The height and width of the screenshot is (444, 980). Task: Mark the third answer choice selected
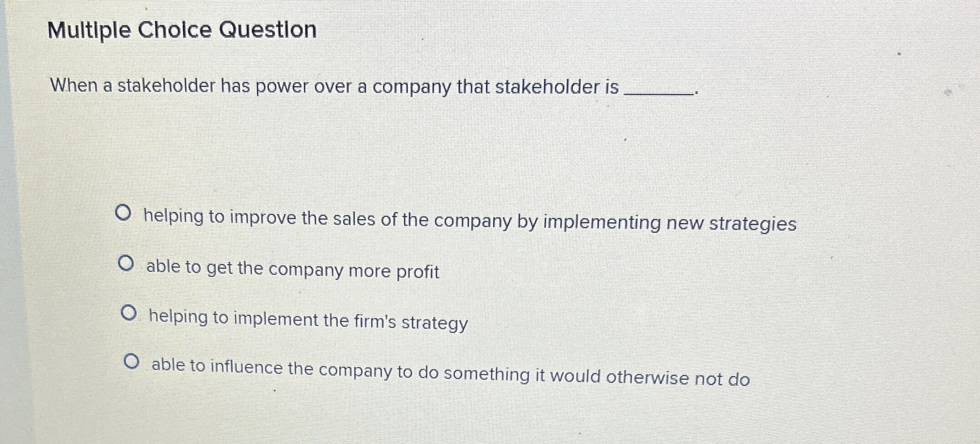pyautogui.click(x=128, y=312)
